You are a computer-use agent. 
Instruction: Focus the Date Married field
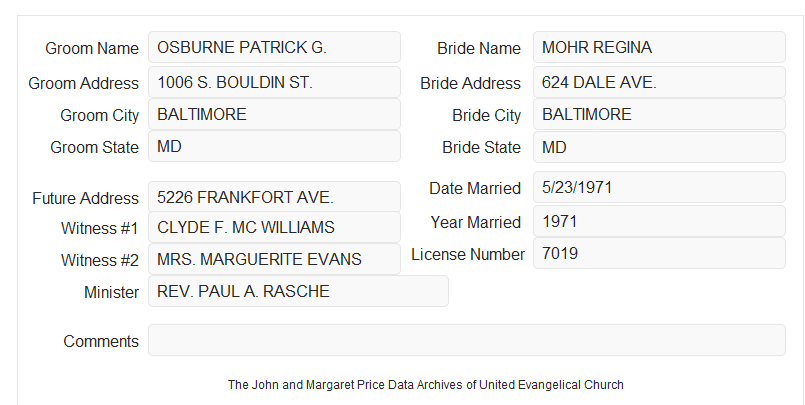tap(659, 187)
